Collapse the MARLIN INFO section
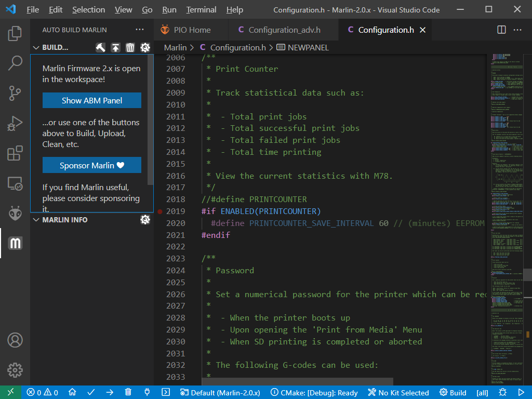The width and height of the screenshot is (532, 399). pos(36,220)
